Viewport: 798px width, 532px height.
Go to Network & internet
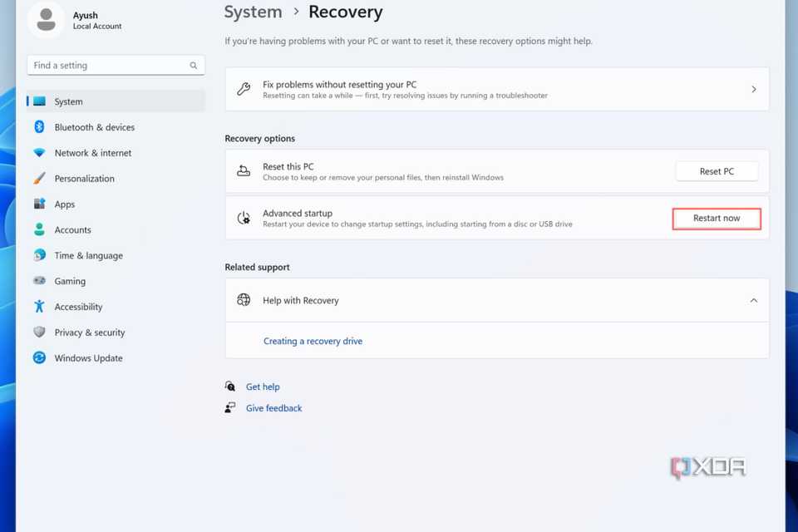click(116, 153)
